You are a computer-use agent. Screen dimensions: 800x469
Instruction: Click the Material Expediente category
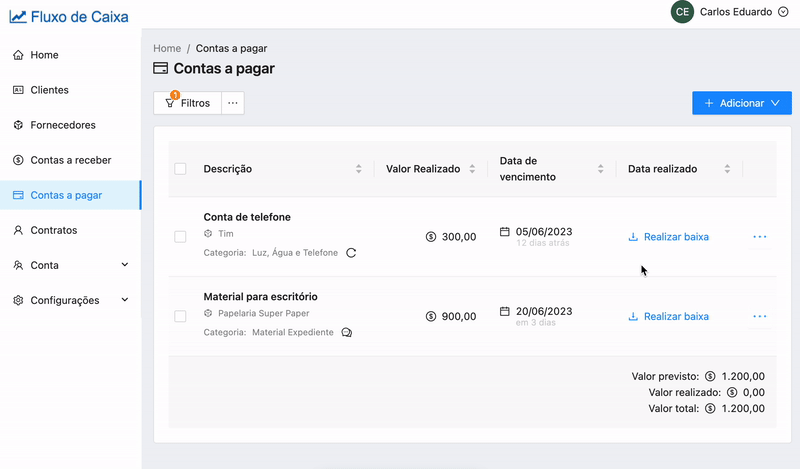pos(293,332)
